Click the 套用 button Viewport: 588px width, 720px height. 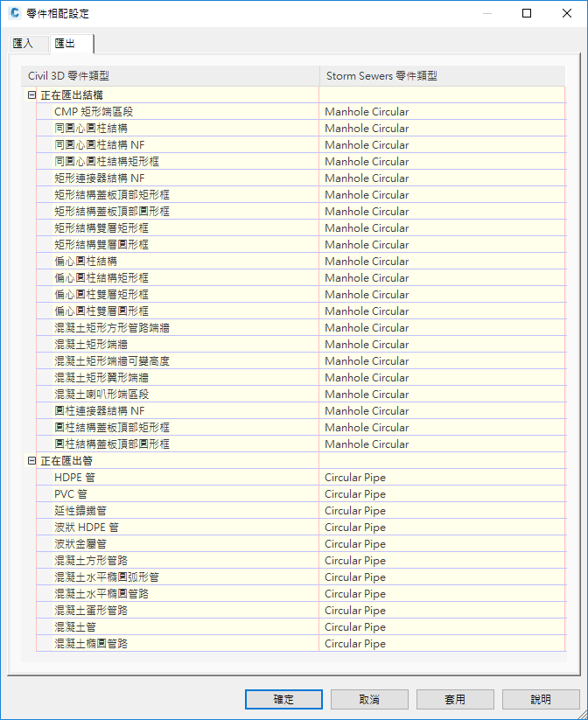coord(455,699)
